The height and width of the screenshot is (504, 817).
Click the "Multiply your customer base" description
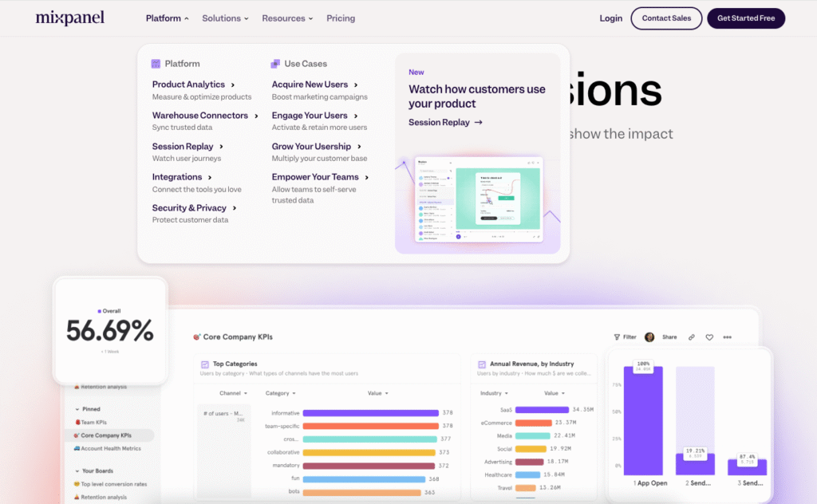point(319,158)
